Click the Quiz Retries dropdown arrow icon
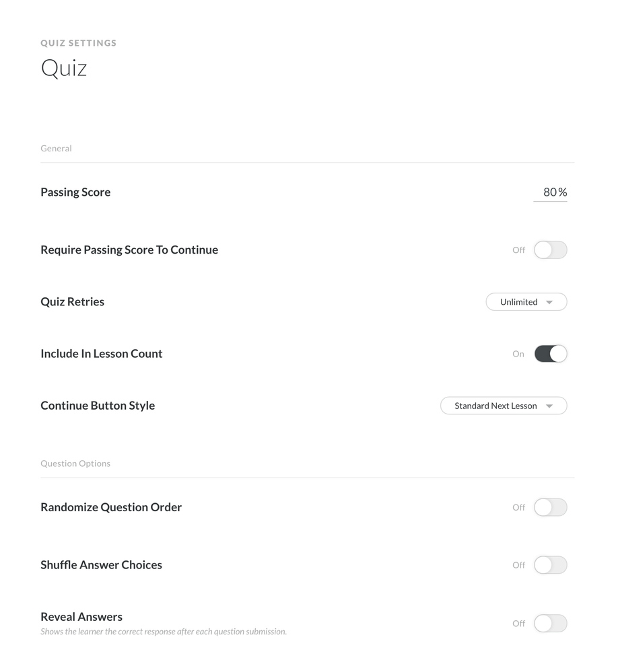 point(549,303)
